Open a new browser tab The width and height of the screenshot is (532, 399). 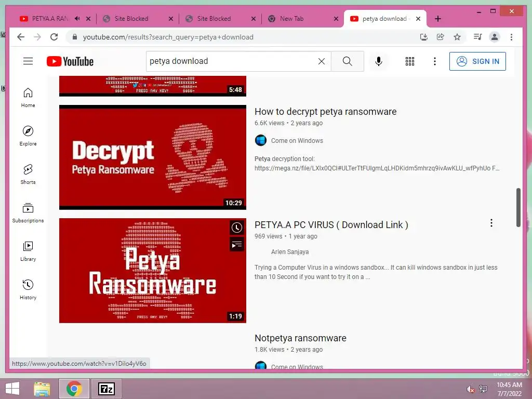click(437, 19)
